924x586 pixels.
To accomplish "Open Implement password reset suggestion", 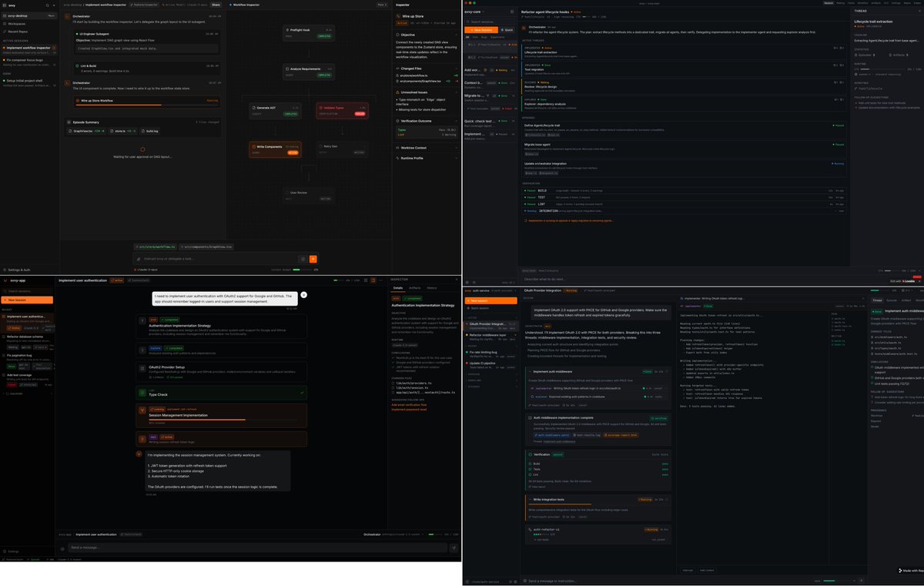I will coord(409,410).
